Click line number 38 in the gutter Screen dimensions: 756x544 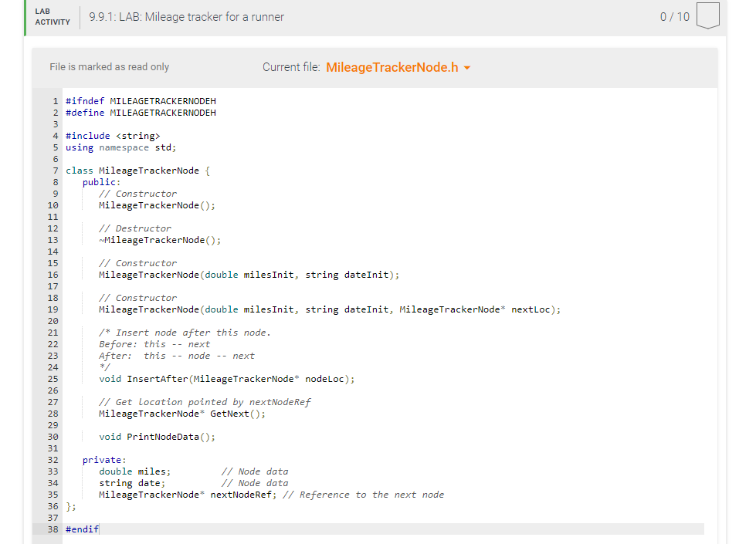coord(53,529)
